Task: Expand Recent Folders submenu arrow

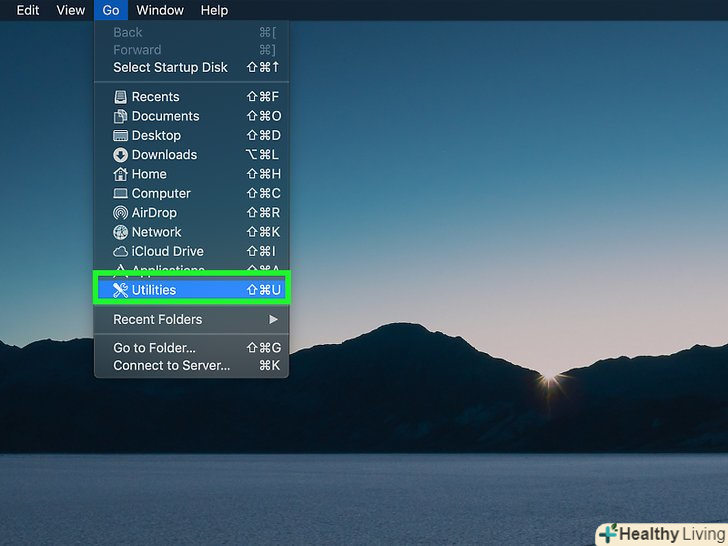Action: point(273,319)
